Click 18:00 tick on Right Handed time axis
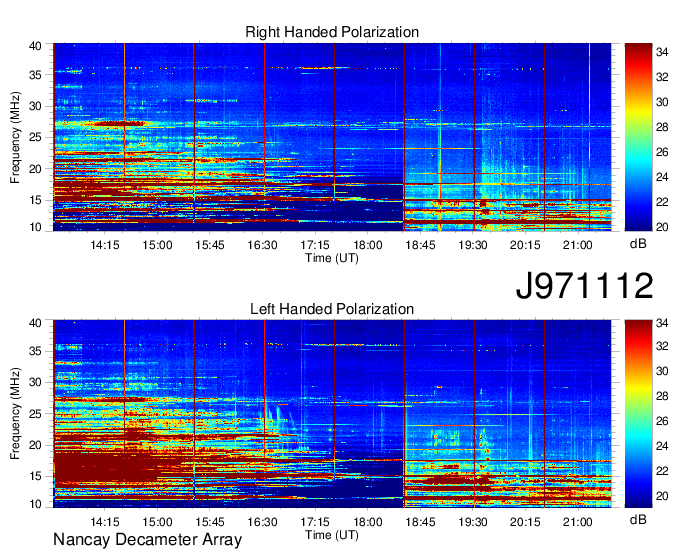 [368, 245]
